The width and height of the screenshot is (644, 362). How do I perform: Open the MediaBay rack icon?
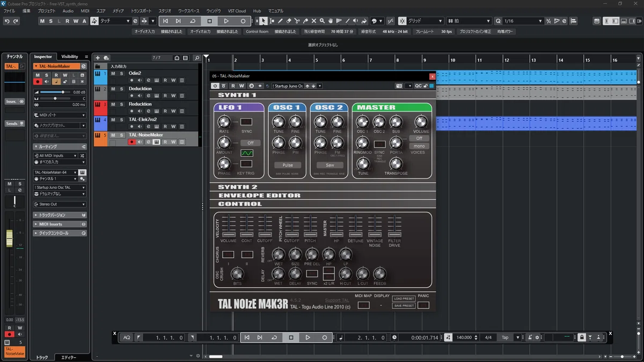click(106, 58)
